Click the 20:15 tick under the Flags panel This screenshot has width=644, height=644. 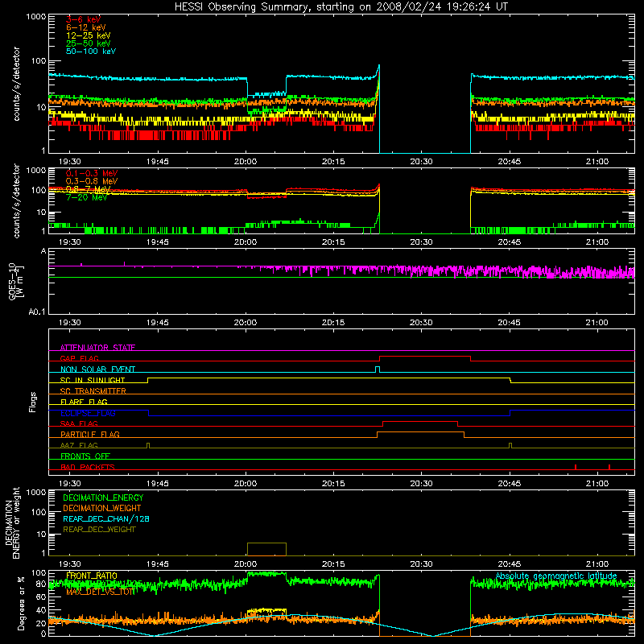pos(333,484)
